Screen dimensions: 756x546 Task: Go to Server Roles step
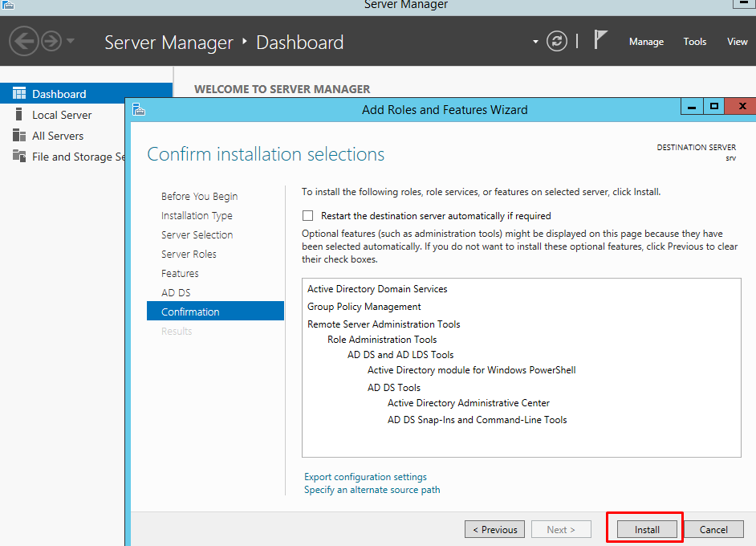tap(189, 255)
